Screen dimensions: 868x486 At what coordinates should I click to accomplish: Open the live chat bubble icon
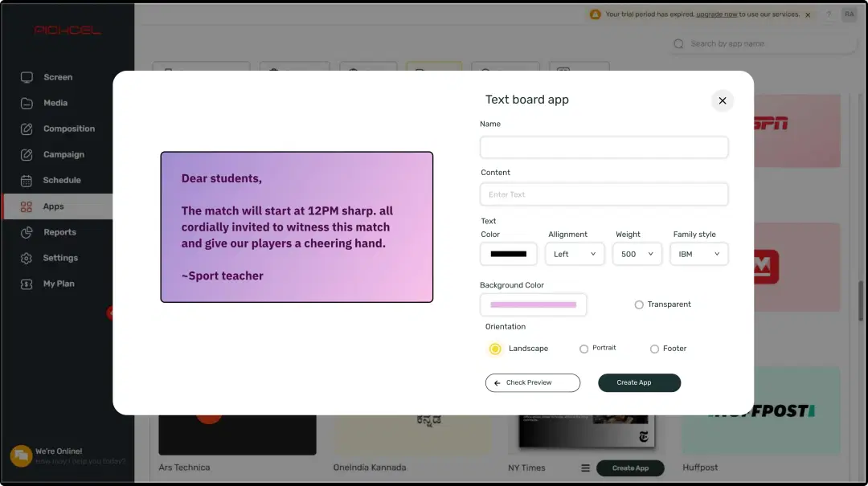[21, 455]
